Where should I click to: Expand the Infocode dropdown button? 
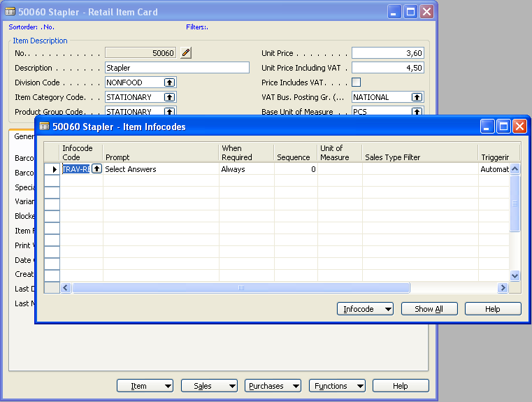tap(365, 309)
